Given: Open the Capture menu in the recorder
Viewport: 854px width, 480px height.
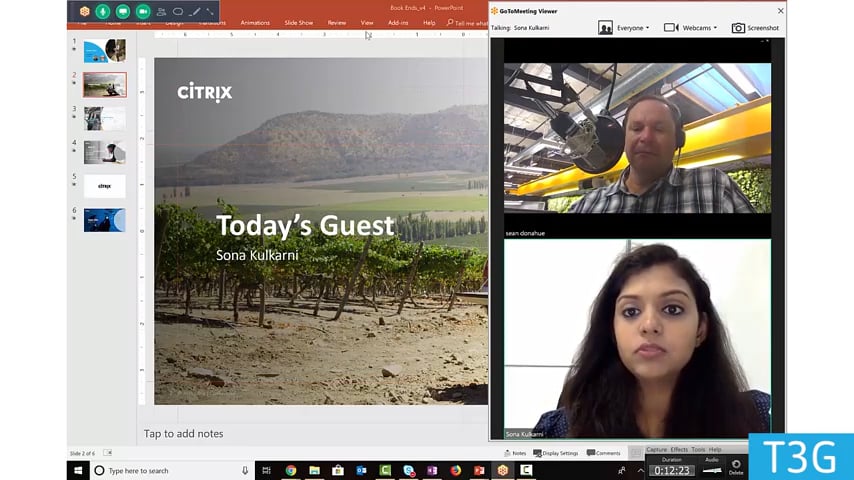Looking at the screenshot, I should (656, 449).
